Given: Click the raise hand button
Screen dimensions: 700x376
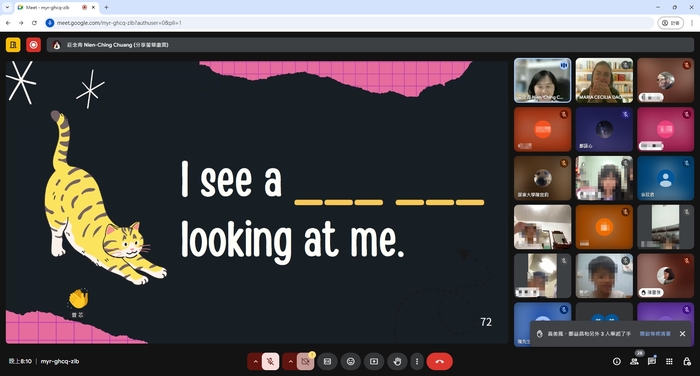Looking at the screenshot, I should tap(397, 361).
